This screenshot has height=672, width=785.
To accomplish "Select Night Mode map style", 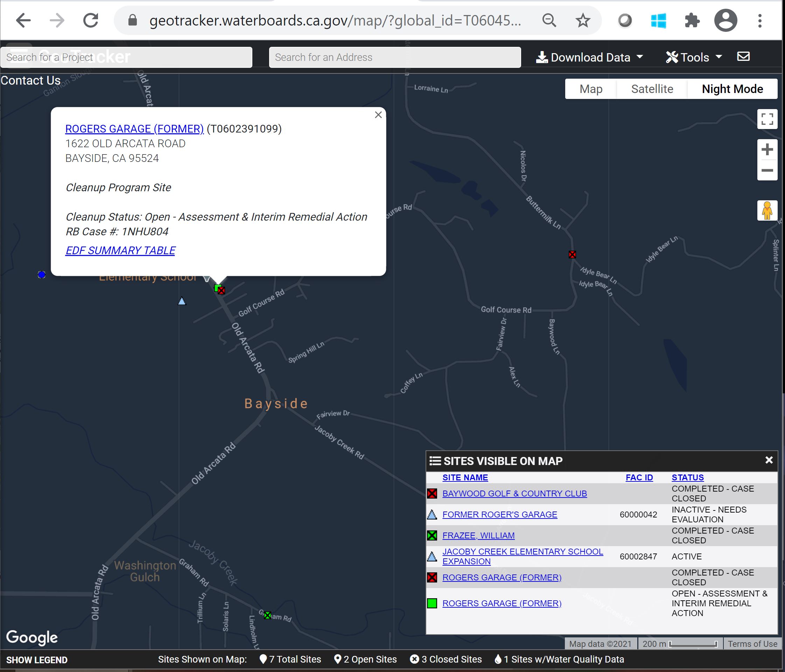I will point(732,89).
